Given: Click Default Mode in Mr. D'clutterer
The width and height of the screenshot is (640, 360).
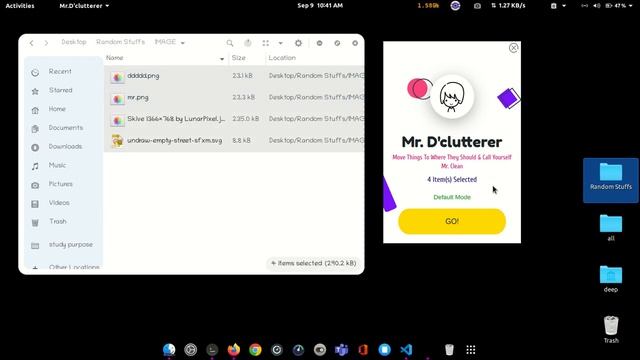Looking at the screenshot, I should tap(452, 197).
